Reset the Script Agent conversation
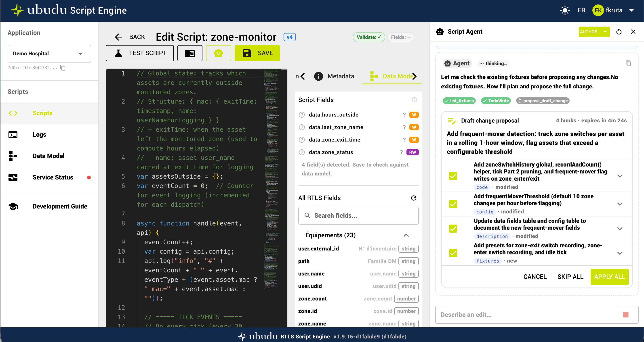644x342 pixels. (x=619, y=32)
